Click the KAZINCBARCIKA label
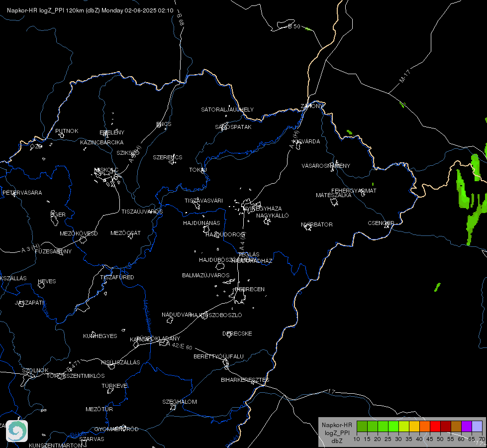This screenshot has width=487, height=448. click(x=102, y=142)
